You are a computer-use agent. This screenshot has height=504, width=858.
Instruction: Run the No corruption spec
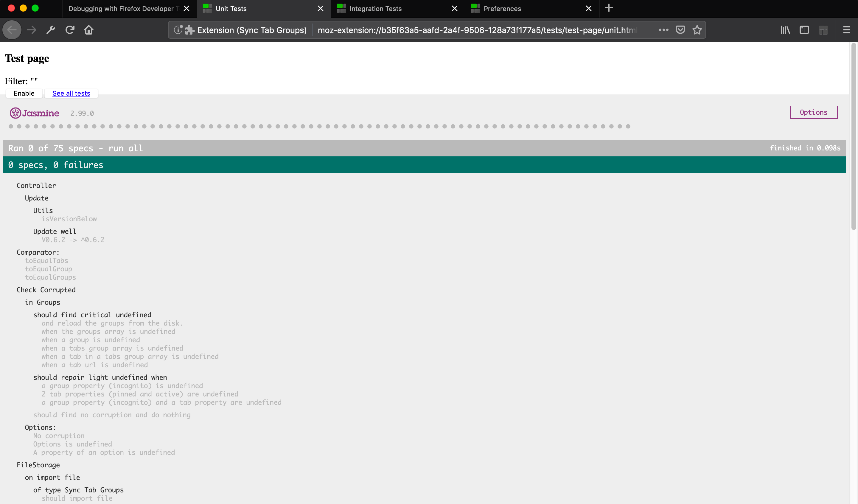(x=59, y=436)
